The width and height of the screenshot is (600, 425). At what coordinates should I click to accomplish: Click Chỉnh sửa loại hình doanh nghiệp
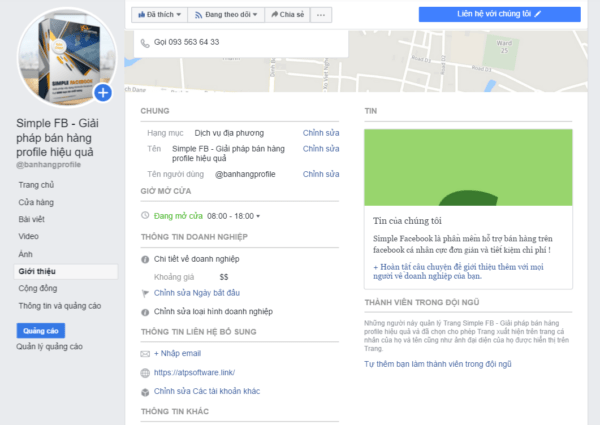[x=213, y=312]
